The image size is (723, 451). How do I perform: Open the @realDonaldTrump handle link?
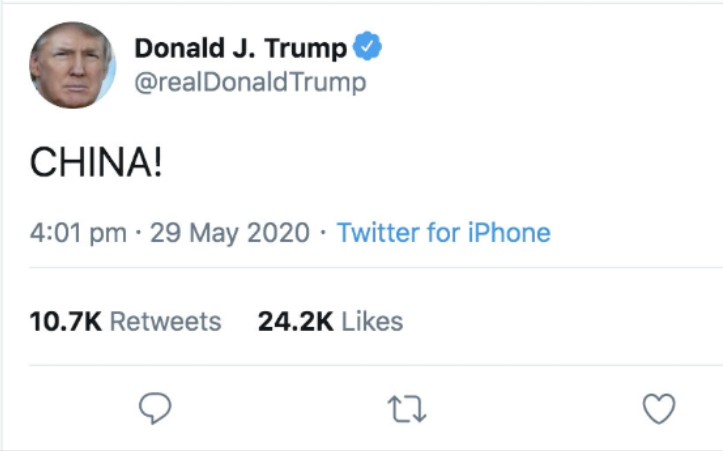tap(250, 82)
